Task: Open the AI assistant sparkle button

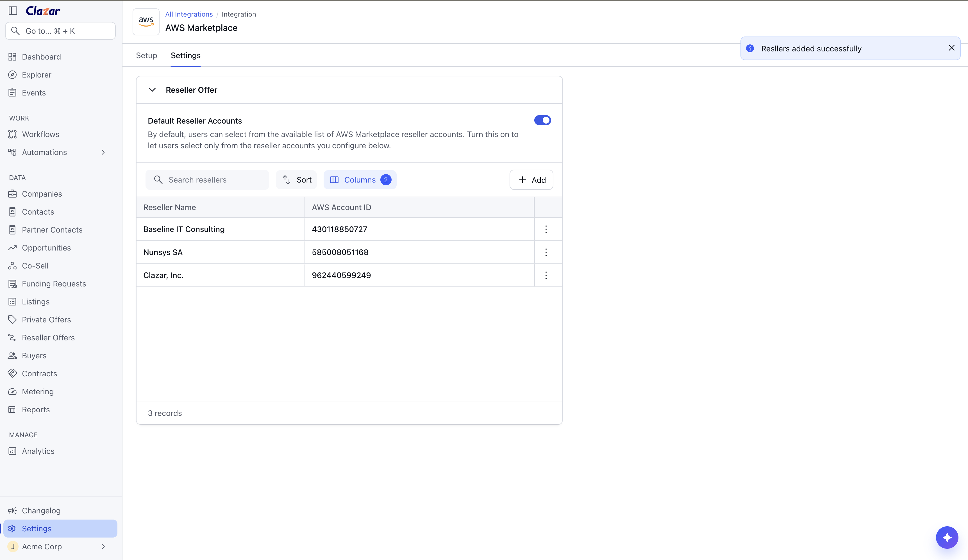Action: point(947,537)
